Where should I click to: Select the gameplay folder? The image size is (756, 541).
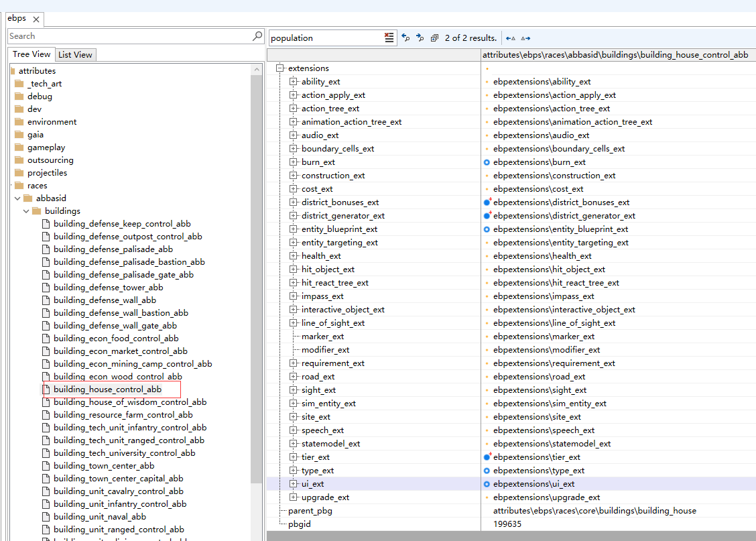pyautogui.click(x=46, y=147)
